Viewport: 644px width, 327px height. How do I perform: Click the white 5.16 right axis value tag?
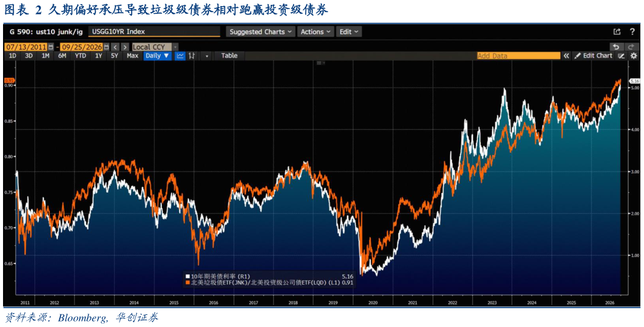click(x=634, y=82)
